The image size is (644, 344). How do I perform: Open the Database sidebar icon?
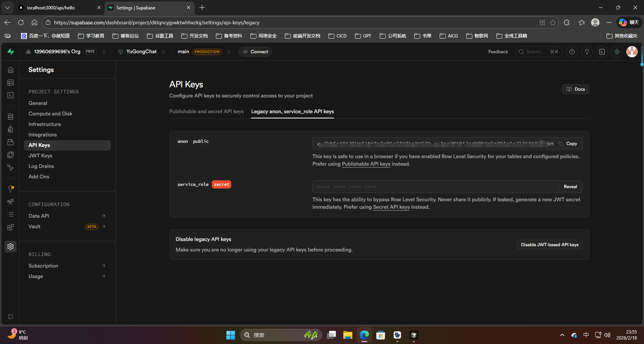(10, 117)
